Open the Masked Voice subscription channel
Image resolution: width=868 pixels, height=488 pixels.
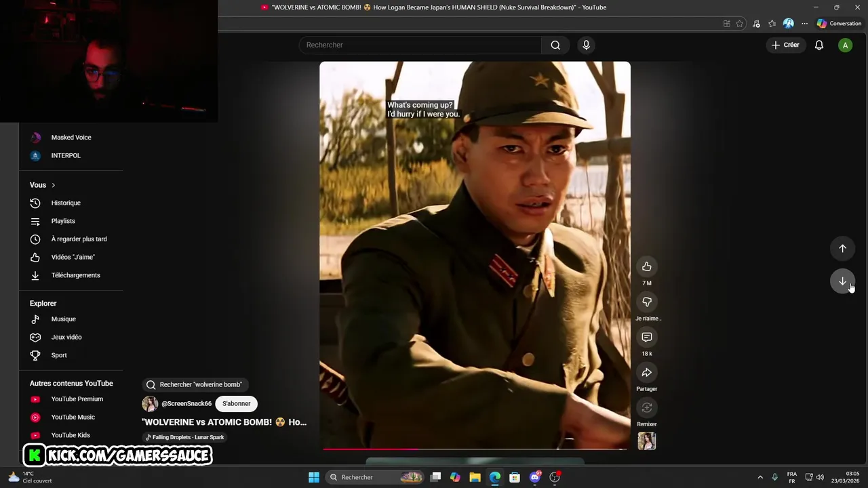71,138
